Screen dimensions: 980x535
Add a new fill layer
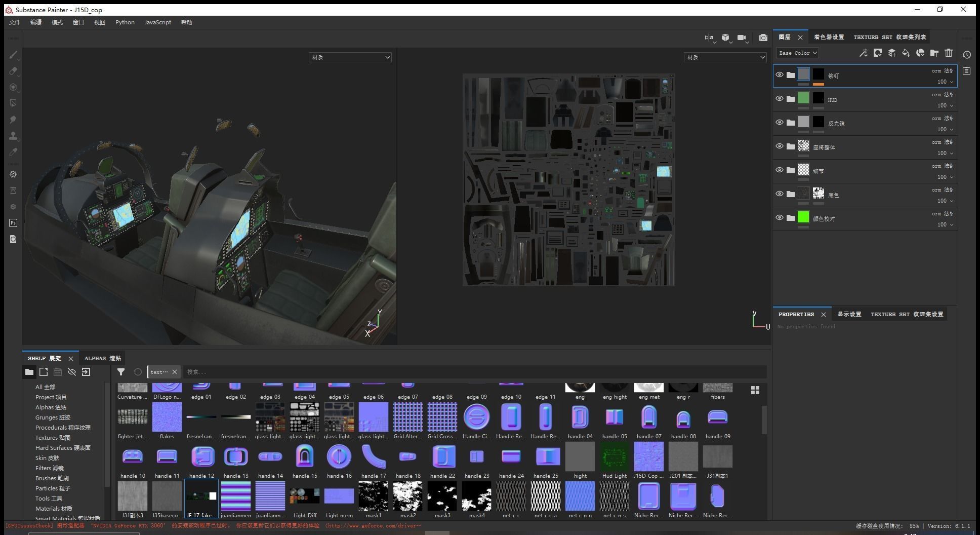coord(906,53)
